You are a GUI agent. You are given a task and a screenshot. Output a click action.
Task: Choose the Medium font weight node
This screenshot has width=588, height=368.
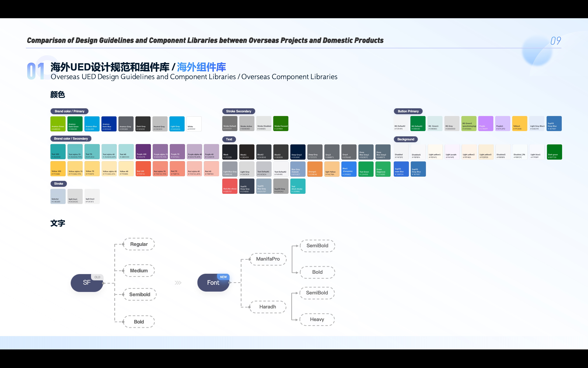tap(139, 271)
